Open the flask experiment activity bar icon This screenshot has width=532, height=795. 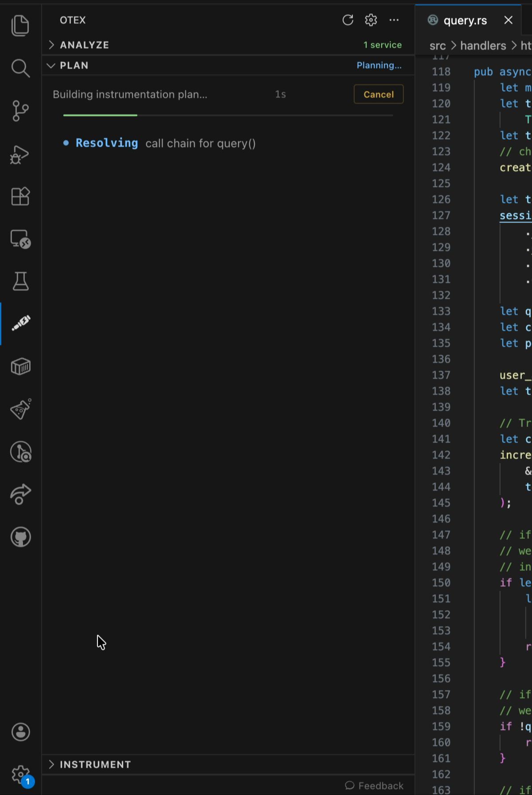(x=20, y=409)
